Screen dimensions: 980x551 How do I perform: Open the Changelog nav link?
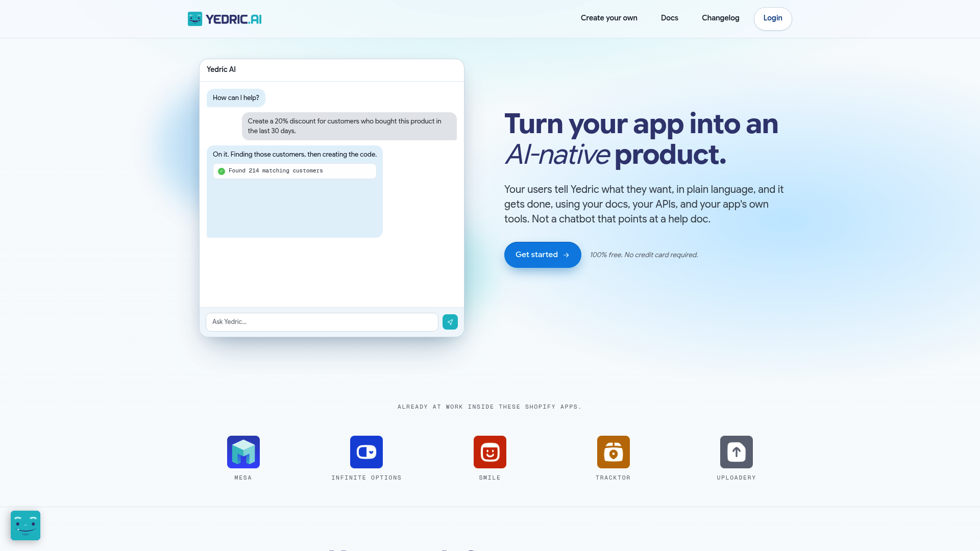721,18
